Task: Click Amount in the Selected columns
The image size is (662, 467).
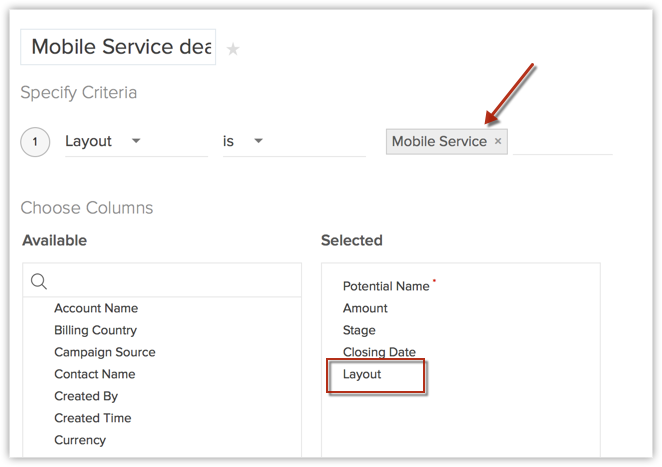Action: 365,308
